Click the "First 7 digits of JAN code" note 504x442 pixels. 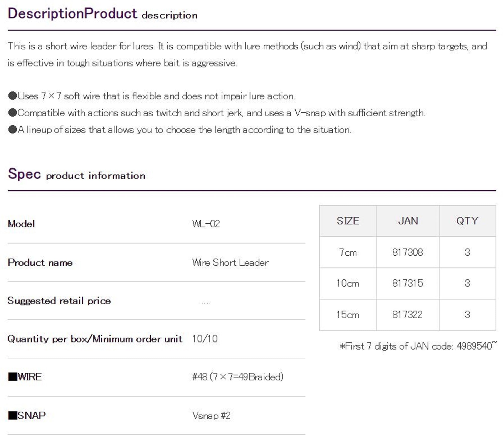[418, 346]
